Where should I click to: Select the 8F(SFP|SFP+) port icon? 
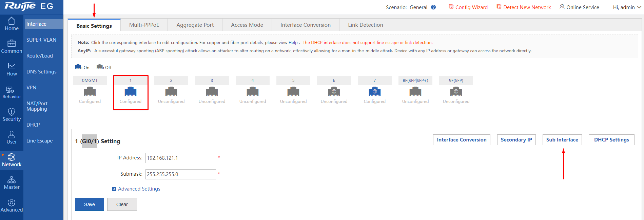point(415,91)
